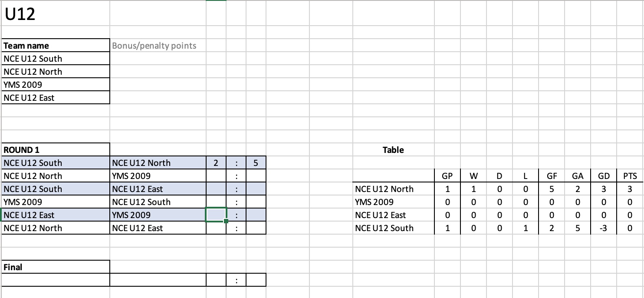Viewport: 644px width, 298px height.
Task: Click the YMS 2009 team name cell
Action: pyautogui.click(x=56, y=85)
